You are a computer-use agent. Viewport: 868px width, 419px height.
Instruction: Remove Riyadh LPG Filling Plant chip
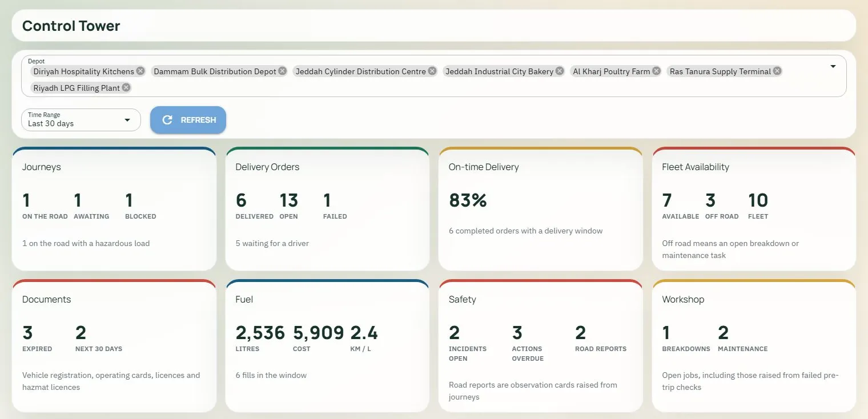pyautogui.click(x=126, y=88)
